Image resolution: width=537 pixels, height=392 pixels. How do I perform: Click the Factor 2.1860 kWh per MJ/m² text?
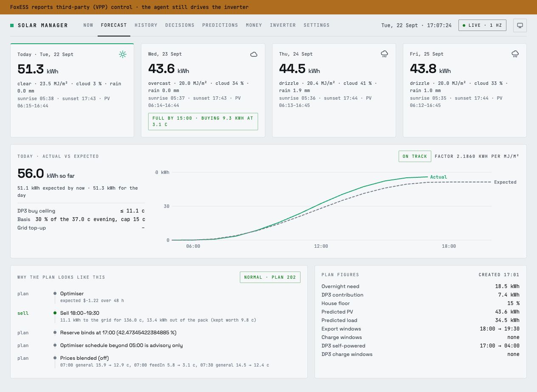click(x=477, y=157)
